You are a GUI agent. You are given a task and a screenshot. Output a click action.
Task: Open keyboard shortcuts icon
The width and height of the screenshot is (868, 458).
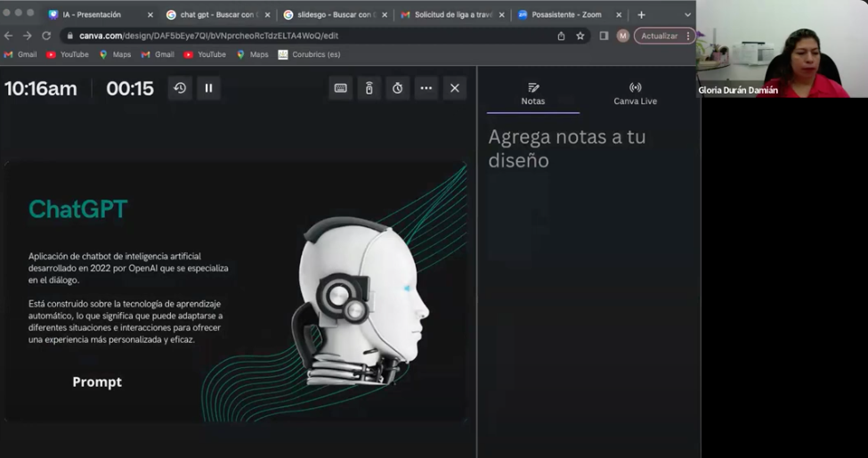point(340,88)
